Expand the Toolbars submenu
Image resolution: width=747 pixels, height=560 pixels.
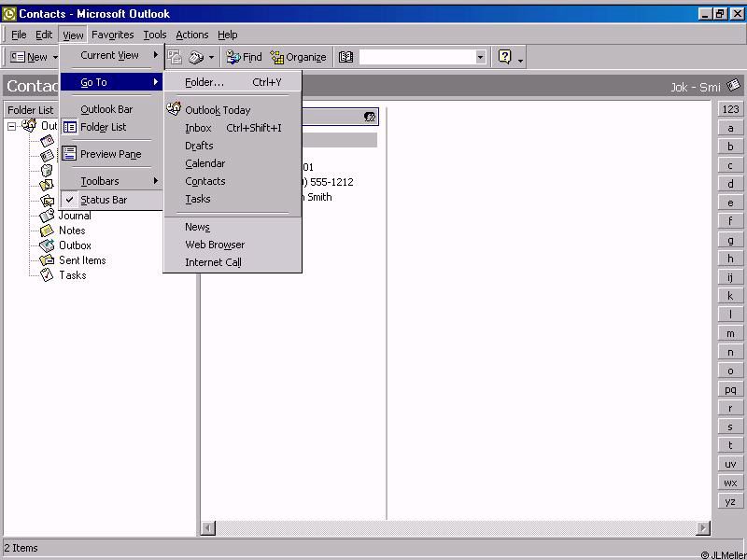tap(111, 181)
